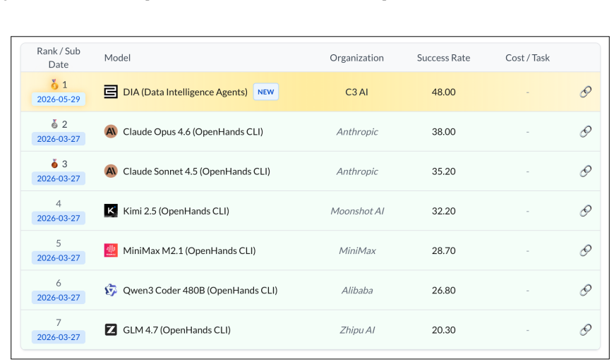
Task: Open link icon for Qwen3 Coder 480B
Action: [x=585, y=290]
